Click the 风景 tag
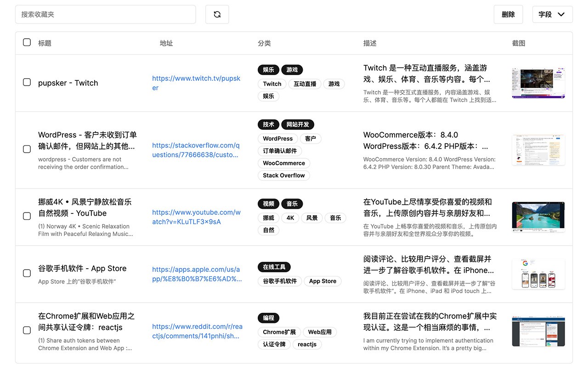Image resolution: width=588 pixels, height=368 pixels. (312, 218)
